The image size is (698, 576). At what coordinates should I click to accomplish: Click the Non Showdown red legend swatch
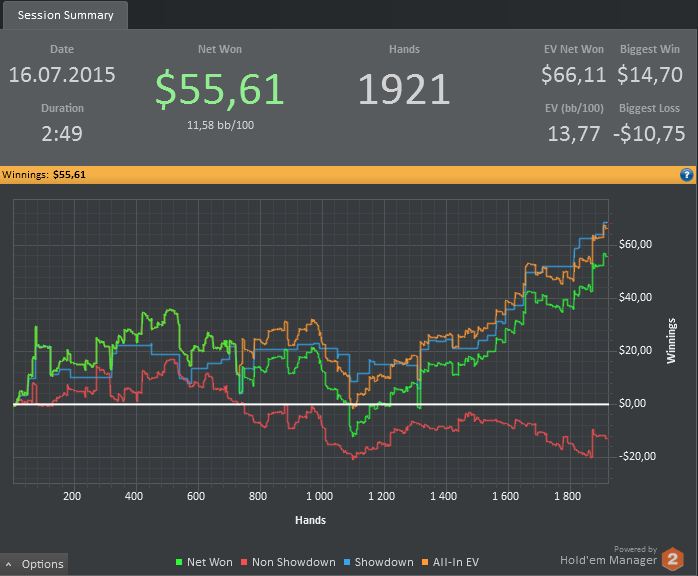[x=244, y=562]
